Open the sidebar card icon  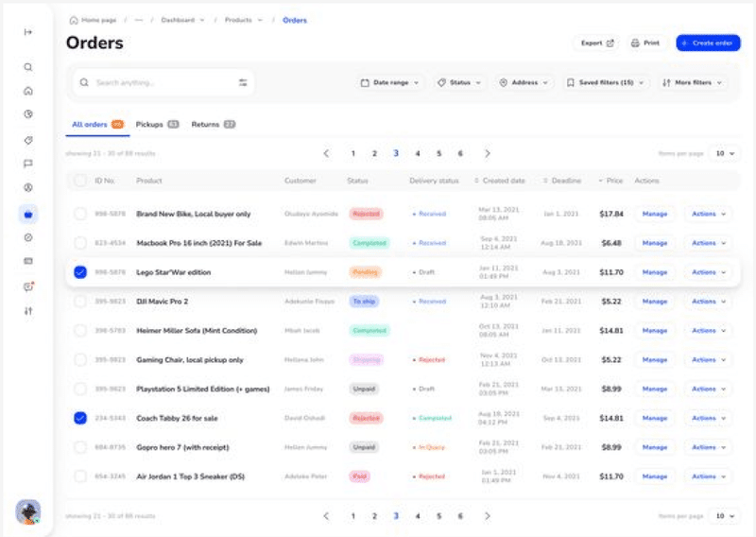pyautogui.click(x=28, y=261)
